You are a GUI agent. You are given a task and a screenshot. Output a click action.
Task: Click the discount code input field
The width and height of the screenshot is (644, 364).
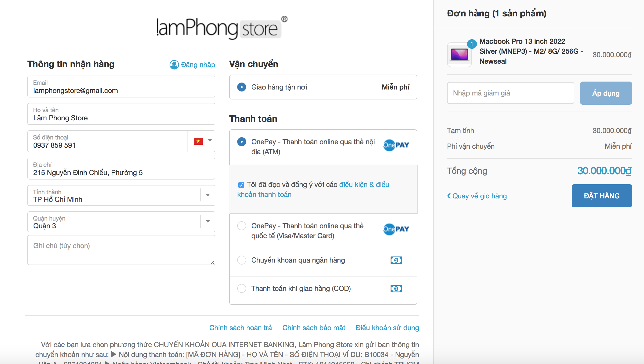coord(510,93)
